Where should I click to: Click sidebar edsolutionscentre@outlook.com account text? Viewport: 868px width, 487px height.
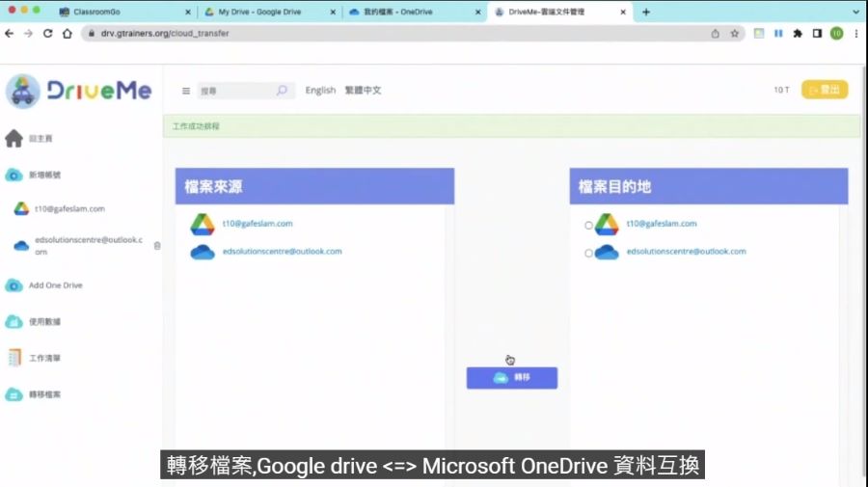click(x=89, y=246)
